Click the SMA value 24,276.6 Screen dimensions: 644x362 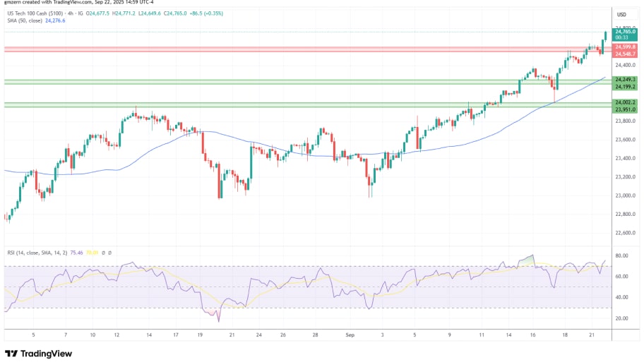[55, 20]
